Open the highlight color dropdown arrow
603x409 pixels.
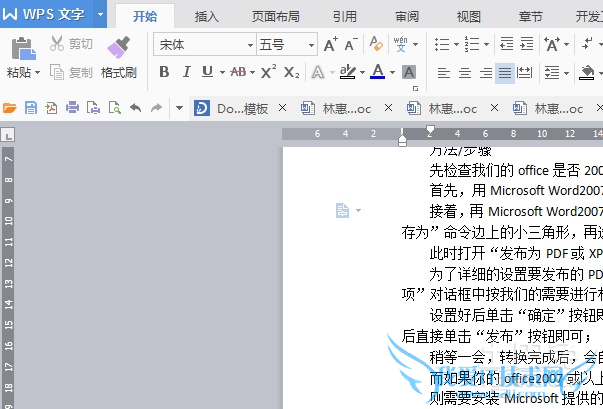(x=362, y=72)
